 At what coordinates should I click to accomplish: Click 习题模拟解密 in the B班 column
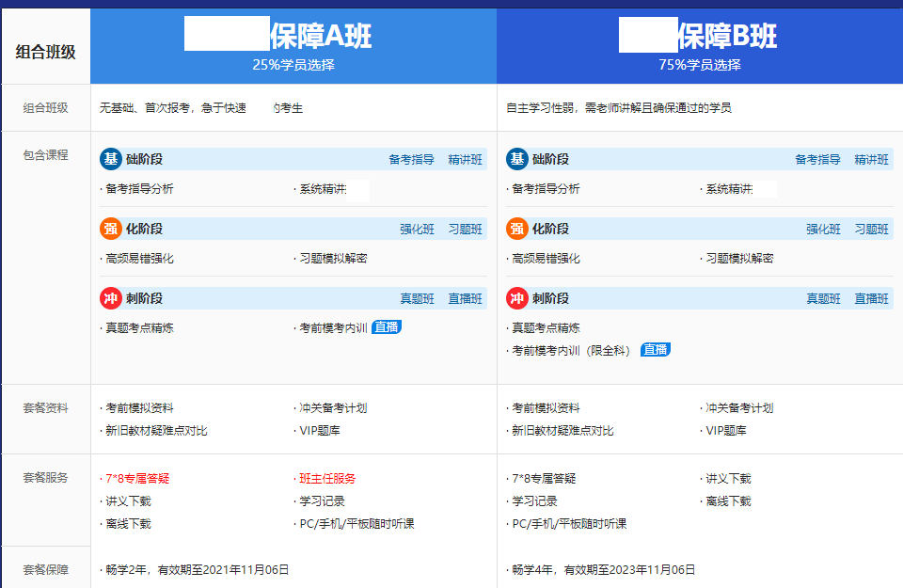point(740,259)
